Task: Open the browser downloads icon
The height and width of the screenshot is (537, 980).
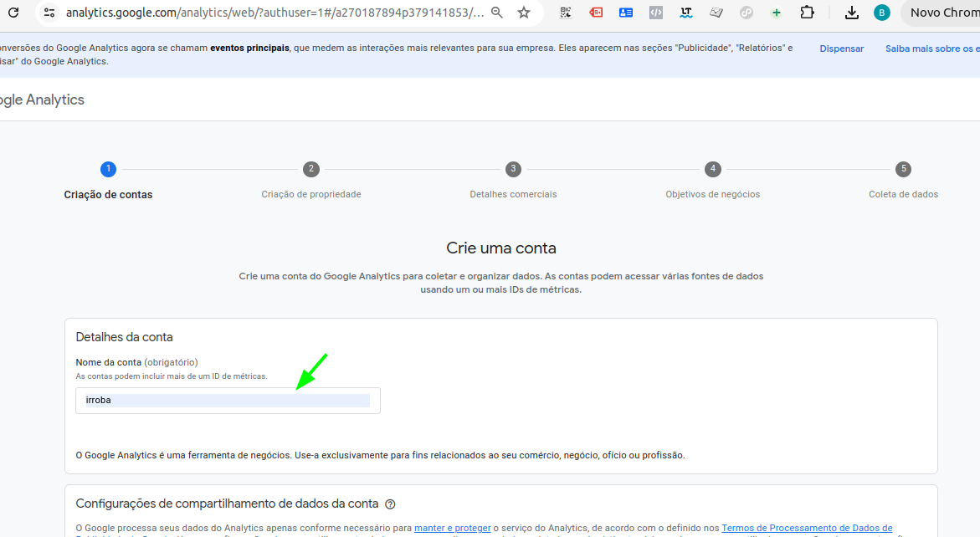Action: click(851, 13)
